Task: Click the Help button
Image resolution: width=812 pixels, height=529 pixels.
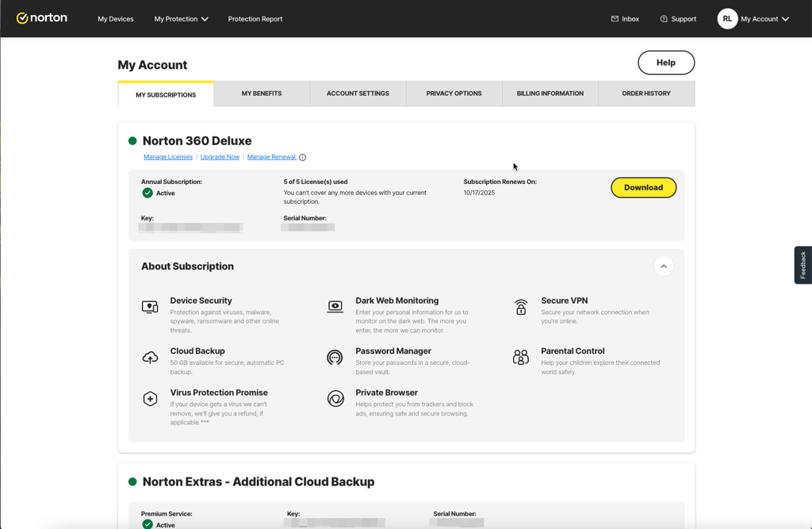Action: 666,63
